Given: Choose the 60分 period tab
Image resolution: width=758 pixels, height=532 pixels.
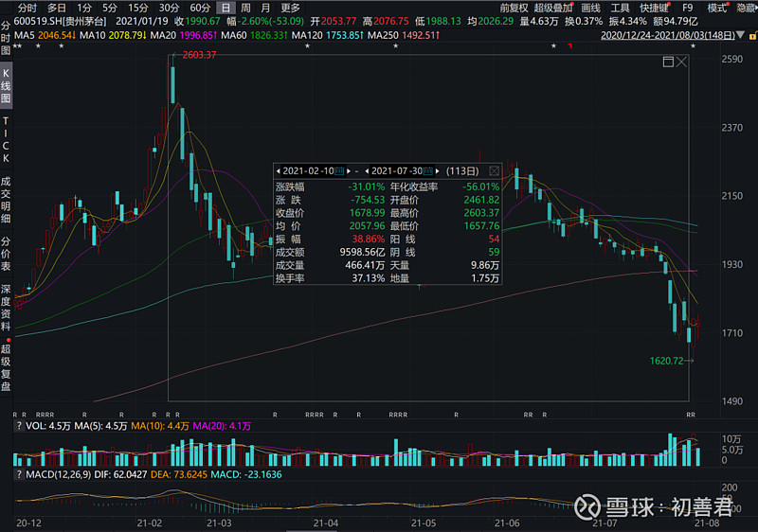Looking at the screenshot, I should (x=200, y=8).
